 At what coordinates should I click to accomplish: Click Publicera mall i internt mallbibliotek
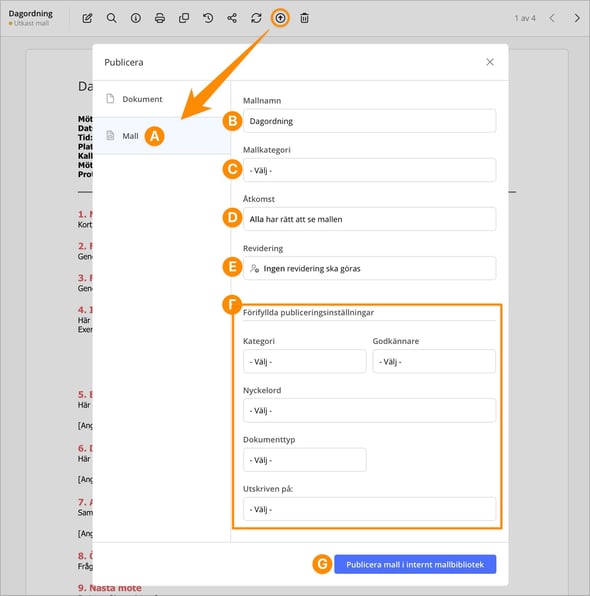(415, 564)
